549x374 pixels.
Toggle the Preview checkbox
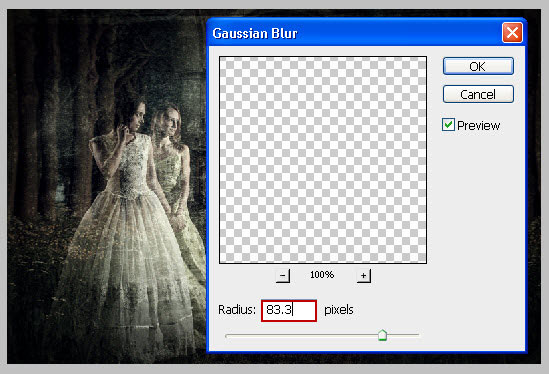click(448, 125)
